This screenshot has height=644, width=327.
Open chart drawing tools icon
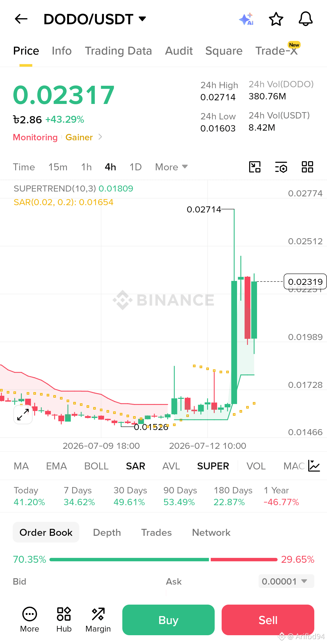coord(255,167)
